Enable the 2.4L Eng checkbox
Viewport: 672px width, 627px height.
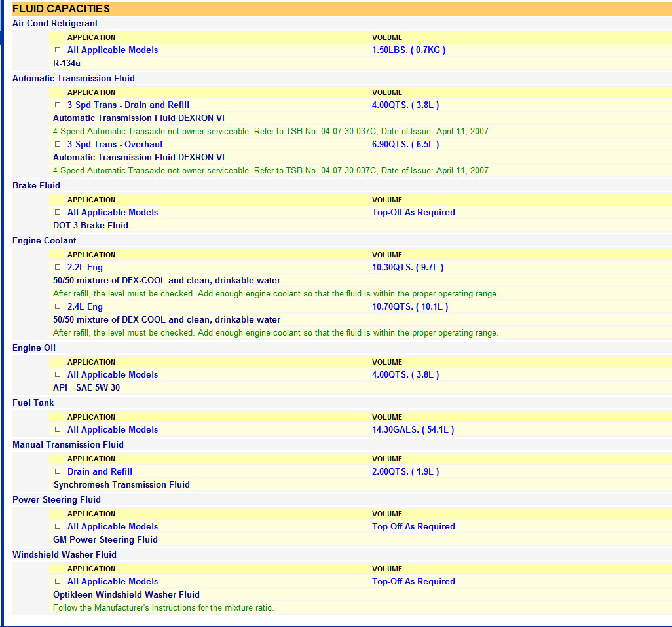[58, 307]
